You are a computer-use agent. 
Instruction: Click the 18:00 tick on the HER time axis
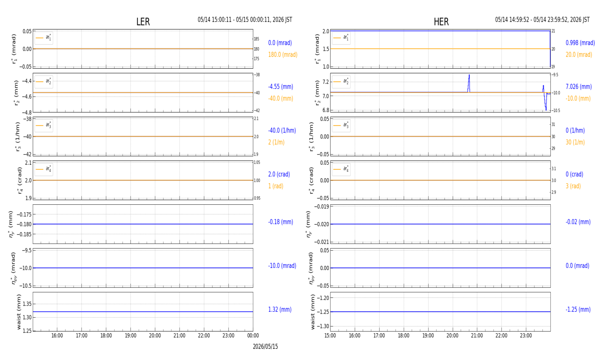point(404,336)
